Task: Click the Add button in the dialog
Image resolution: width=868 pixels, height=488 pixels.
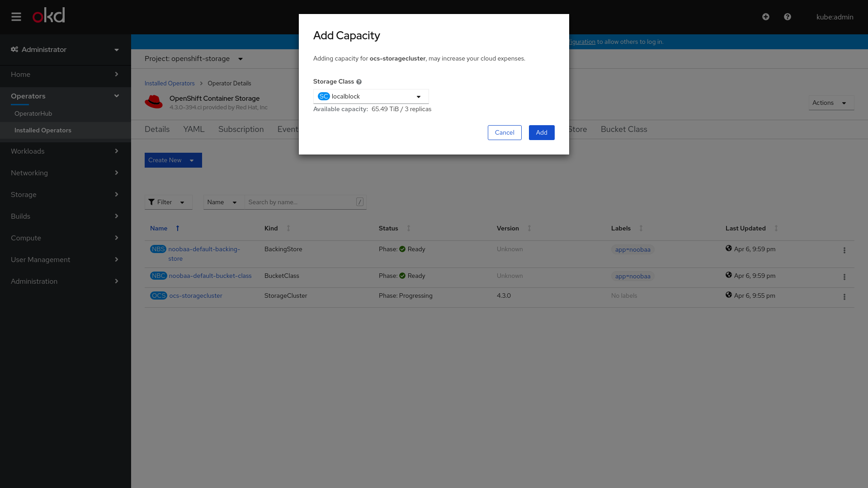Action: [x=541, y=132]
